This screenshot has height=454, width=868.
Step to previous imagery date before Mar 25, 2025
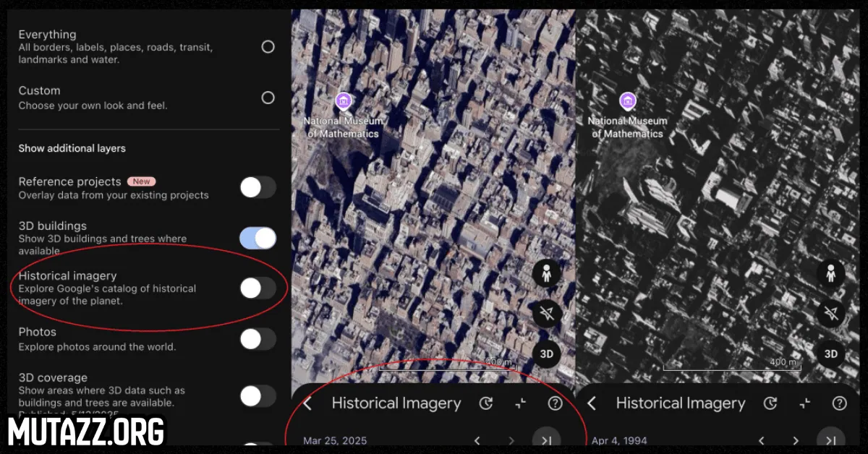[477, 440]
